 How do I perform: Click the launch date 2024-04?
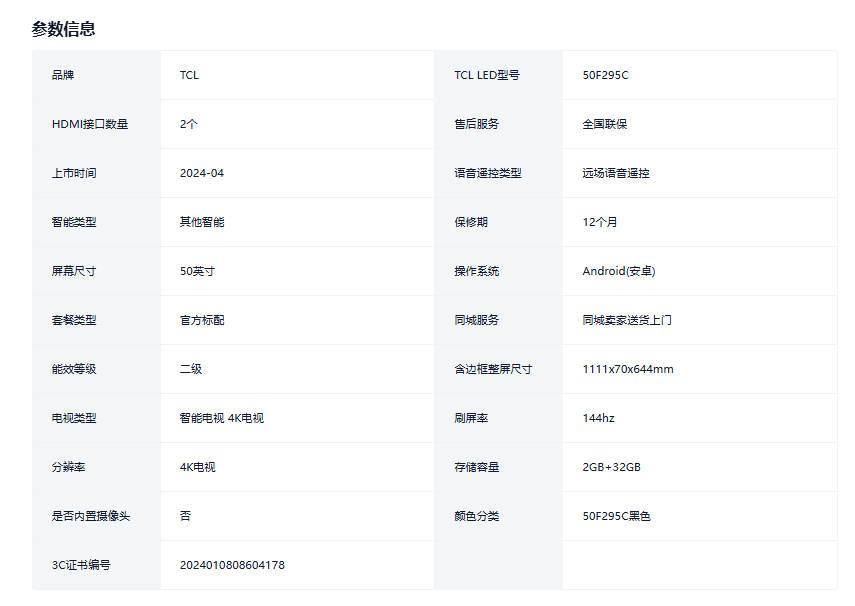201,173
